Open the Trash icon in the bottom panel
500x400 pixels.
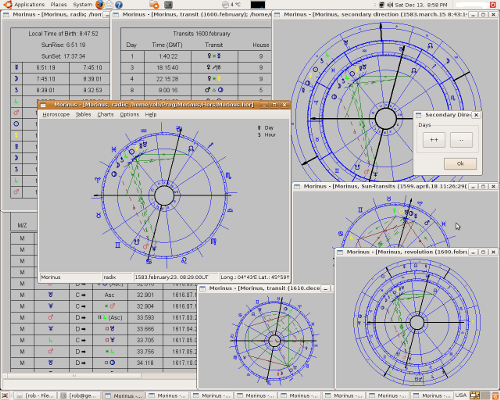(495, 396)
